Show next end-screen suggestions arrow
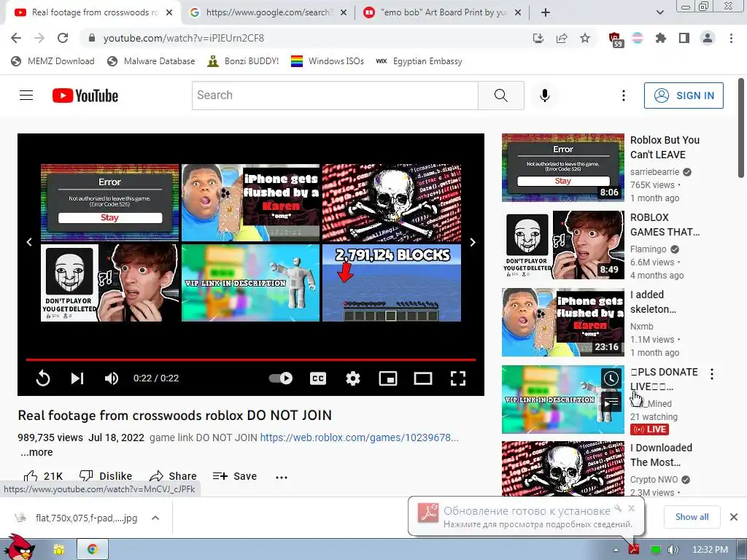 tap(473, 242)
